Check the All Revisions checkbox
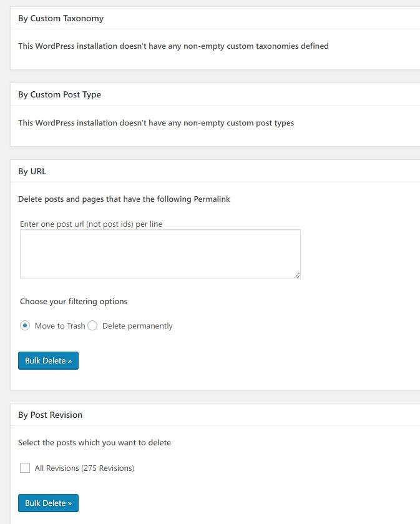The width and height of the screenshot is (420, 524). (x=25, y=468)
